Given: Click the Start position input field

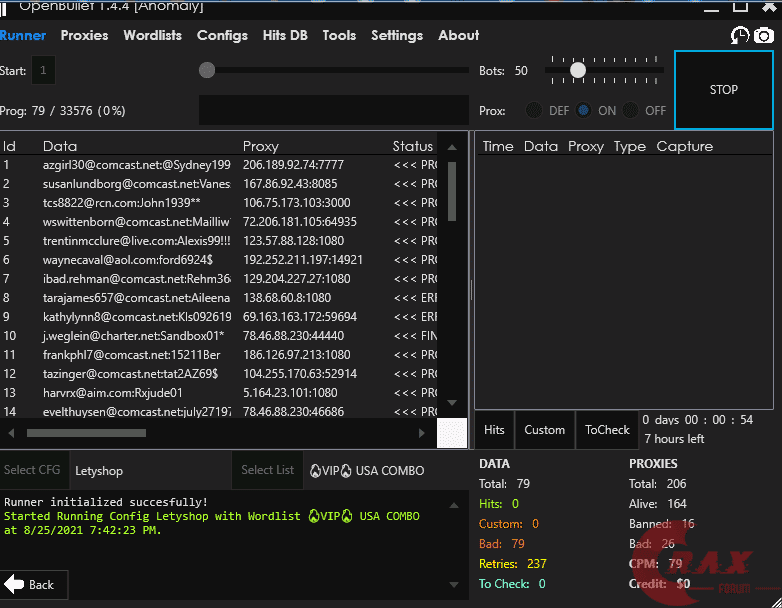Looking at the screenshot, I should pos(44,71).
